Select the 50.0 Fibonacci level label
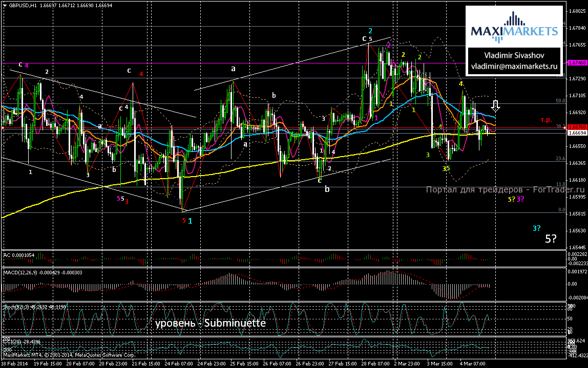This screenshot has height=368, width=588. coord(560,101)
